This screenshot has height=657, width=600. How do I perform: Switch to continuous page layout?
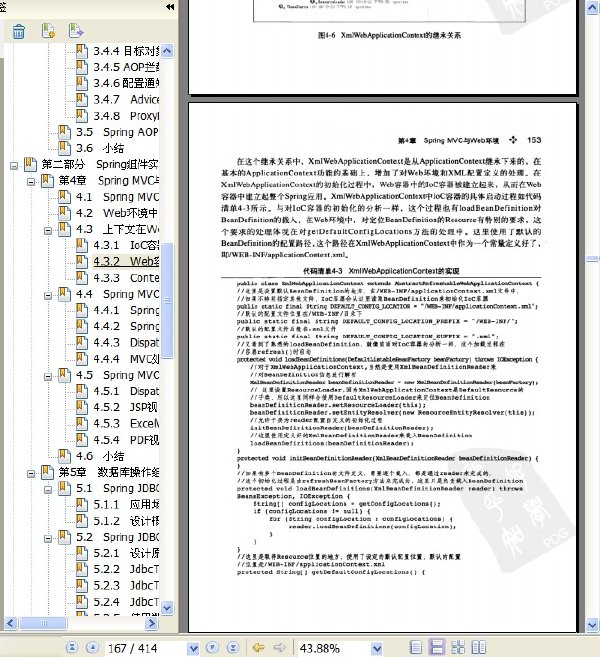click(x=437, y=647)
